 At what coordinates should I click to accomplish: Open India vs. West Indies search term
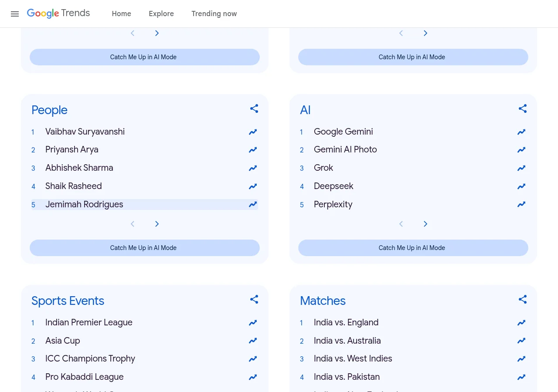353,358
